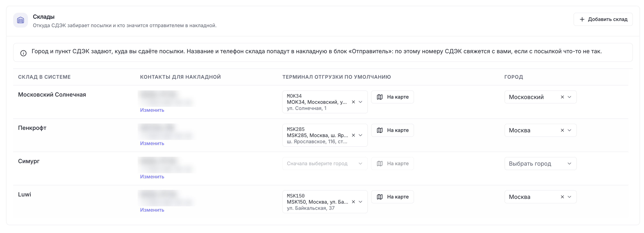Select the Luwi warehouse name
The image size is (644, 233).
click(24, 194)
